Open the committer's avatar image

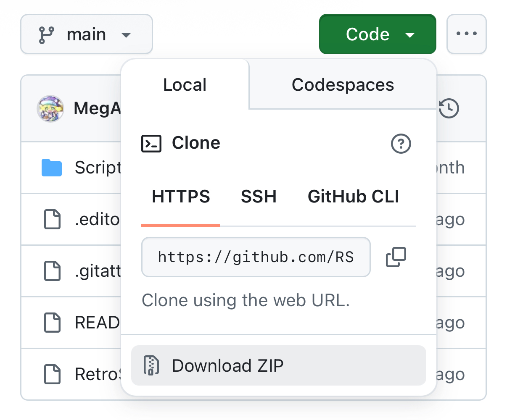point(50,108)
